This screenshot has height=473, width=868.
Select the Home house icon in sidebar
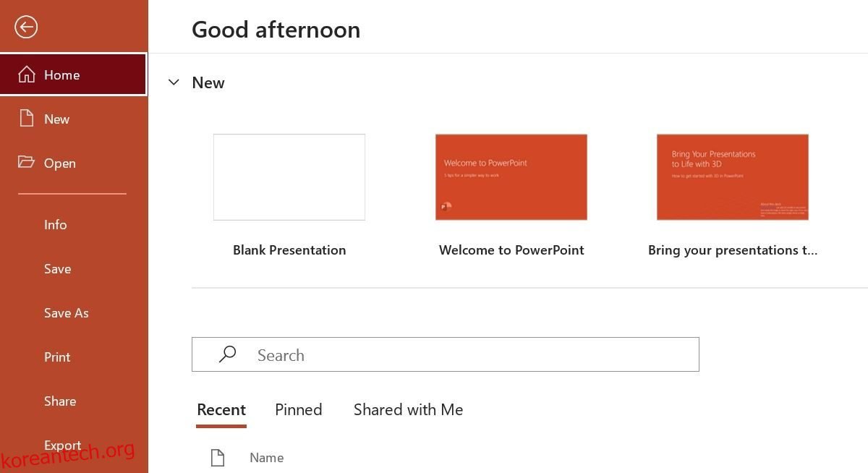pyautogui.click(x=27, y=74)
